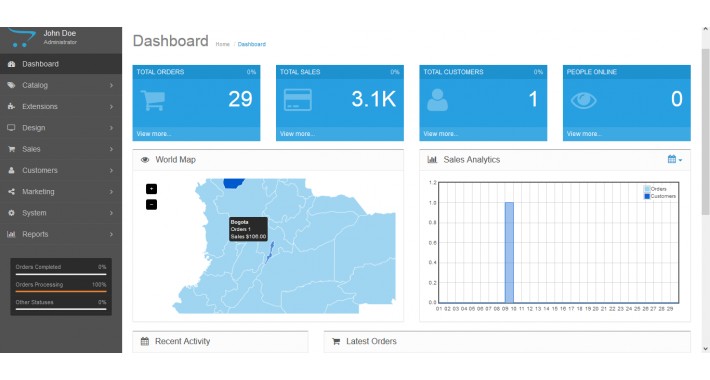Expand the Marketing menu chevron
The height and width of the screenshot is (380, 710).
(x=111, y=192)
